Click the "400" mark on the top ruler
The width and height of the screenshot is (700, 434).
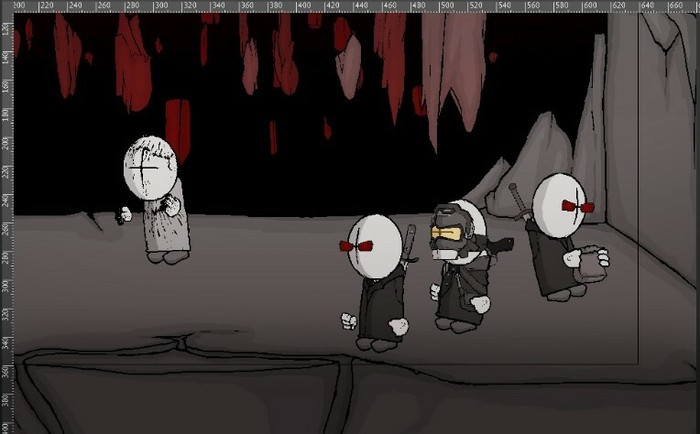point(304,5)
